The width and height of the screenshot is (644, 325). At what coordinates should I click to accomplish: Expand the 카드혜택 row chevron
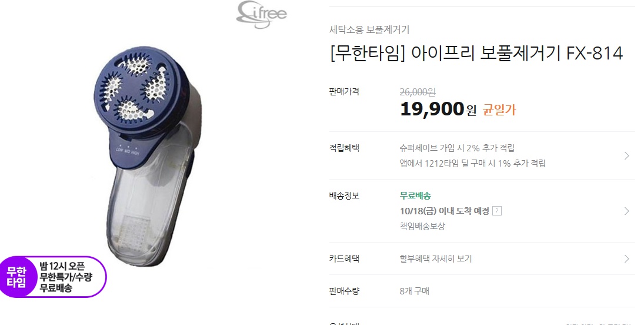pos(626,258)
